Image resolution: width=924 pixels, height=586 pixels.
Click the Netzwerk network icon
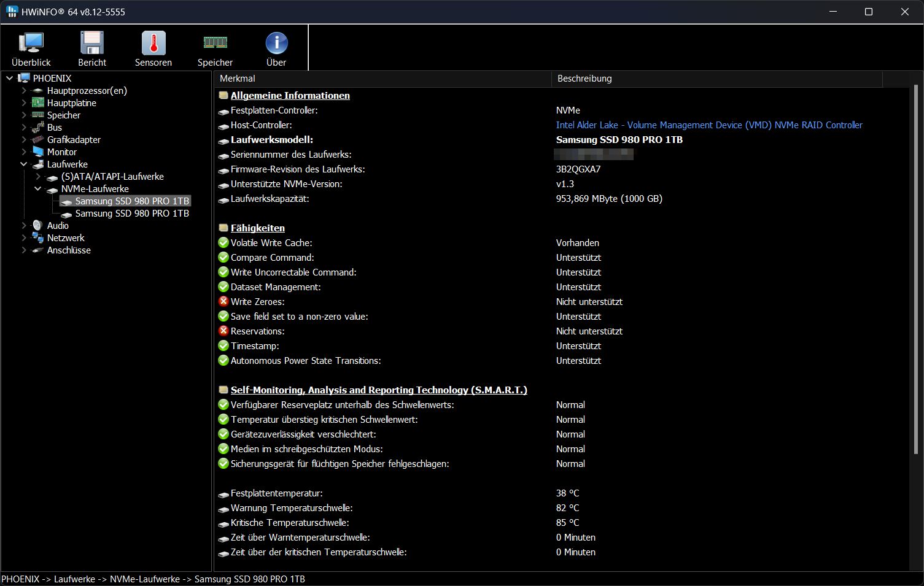(x=38, y=237)
